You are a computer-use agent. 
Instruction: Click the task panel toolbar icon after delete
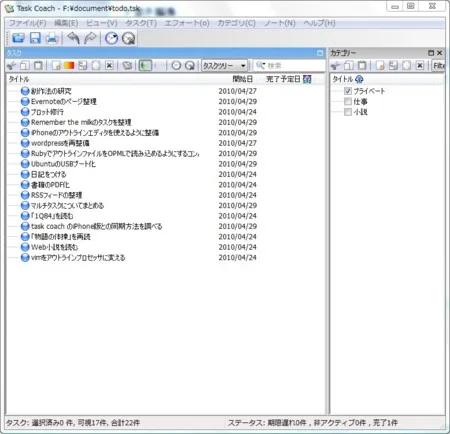coord(127,65)
